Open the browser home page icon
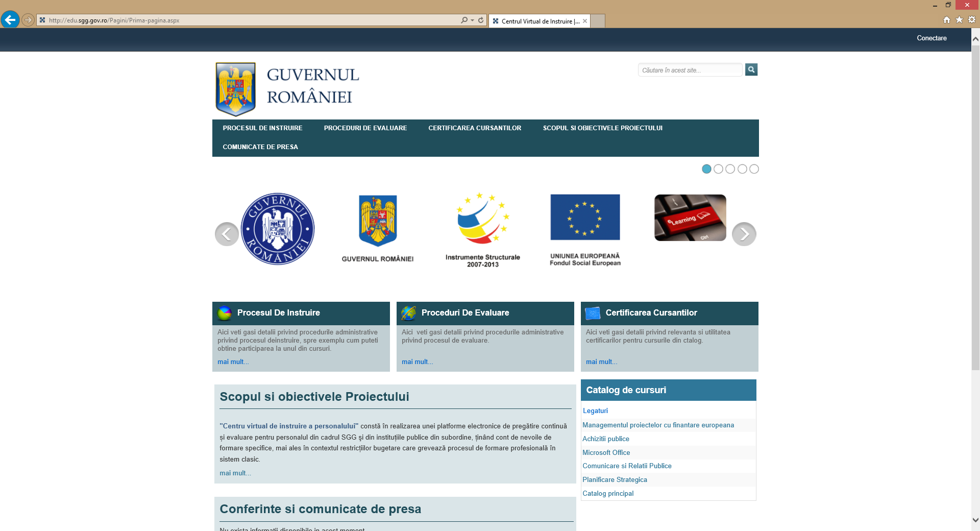Image resolution: width=980 pixels, height=531 pixels. click(x=946, y=20)
